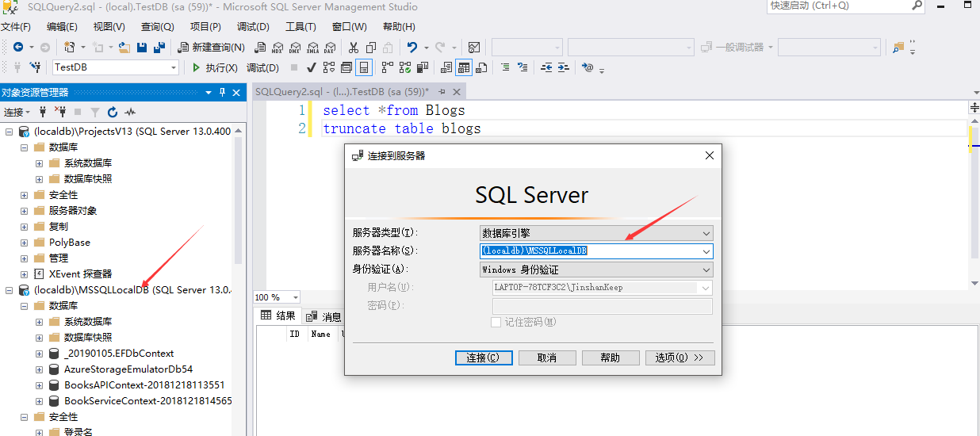The width and height of the screenshot is (980, 436).
Task: Collapse the (localdb)\ProjectsV13 server node
Action: 10,132
